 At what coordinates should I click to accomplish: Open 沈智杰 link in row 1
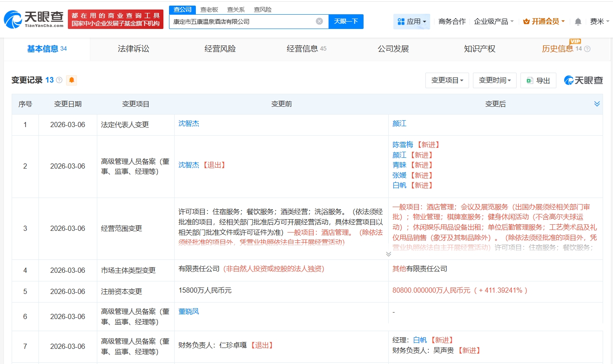[189, 124]
